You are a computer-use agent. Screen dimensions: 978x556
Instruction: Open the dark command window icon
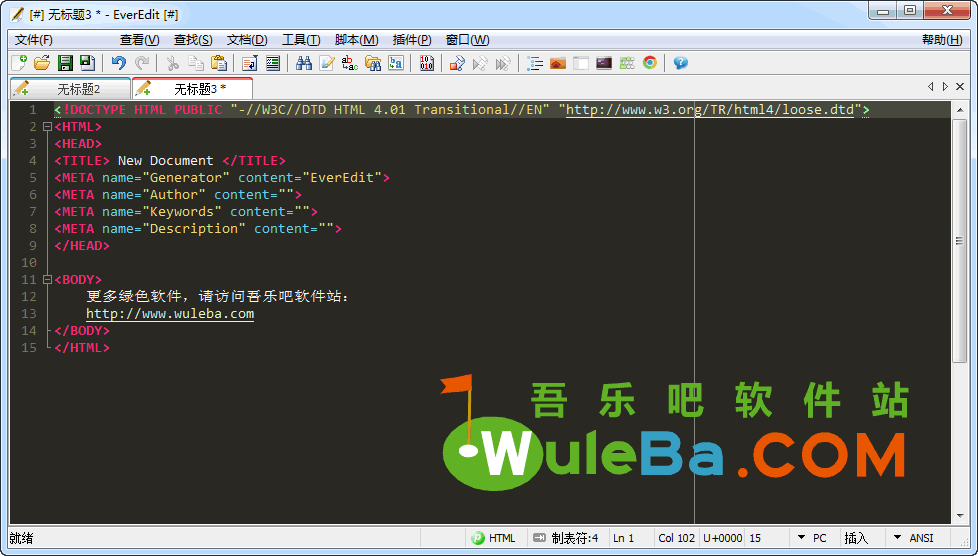(x=604, y=62)
